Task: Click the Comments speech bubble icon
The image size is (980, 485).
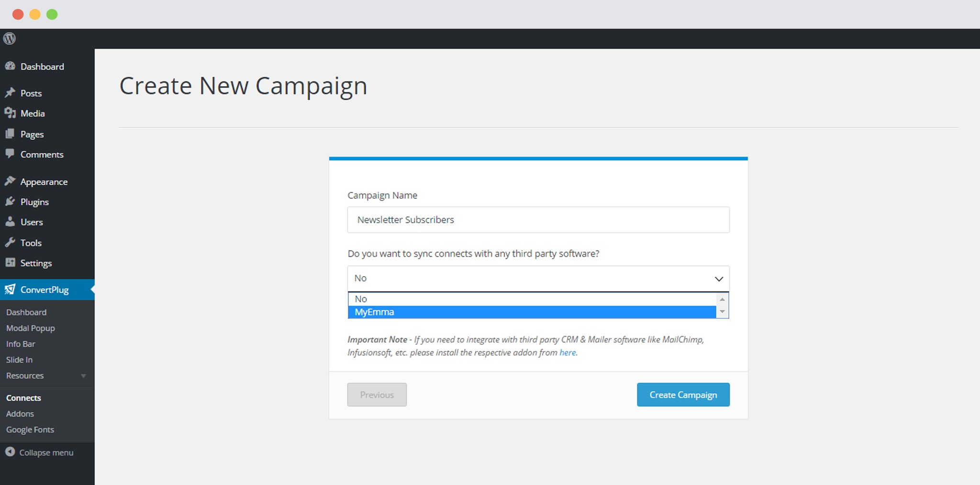Action: [10, 154]
